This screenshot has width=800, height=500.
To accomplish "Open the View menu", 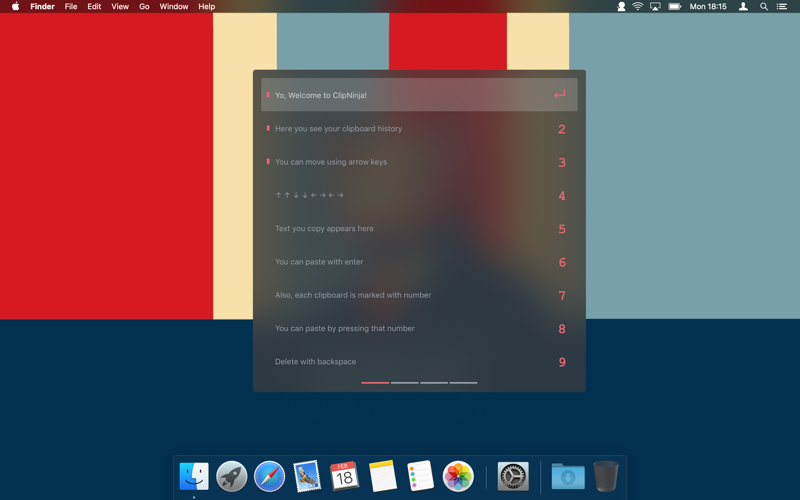I will click(x=120, y=6).
